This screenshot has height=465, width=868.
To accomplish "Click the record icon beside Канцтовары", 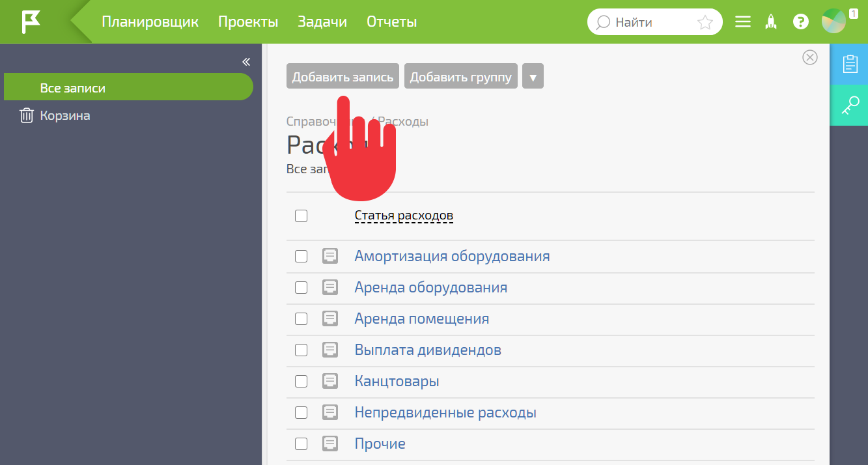I will click(330, 381).
